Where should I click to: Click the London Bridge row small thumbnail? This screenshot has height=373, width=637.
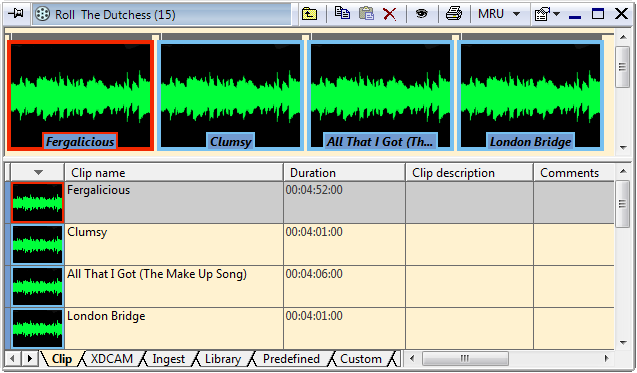click(37, 328)
